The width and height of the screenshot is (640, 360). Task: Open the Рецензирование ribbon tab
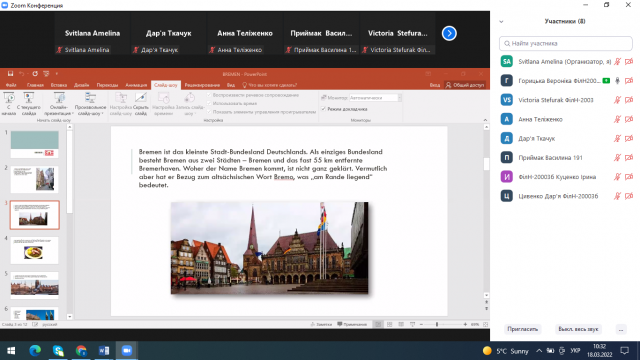click(202, 85)
